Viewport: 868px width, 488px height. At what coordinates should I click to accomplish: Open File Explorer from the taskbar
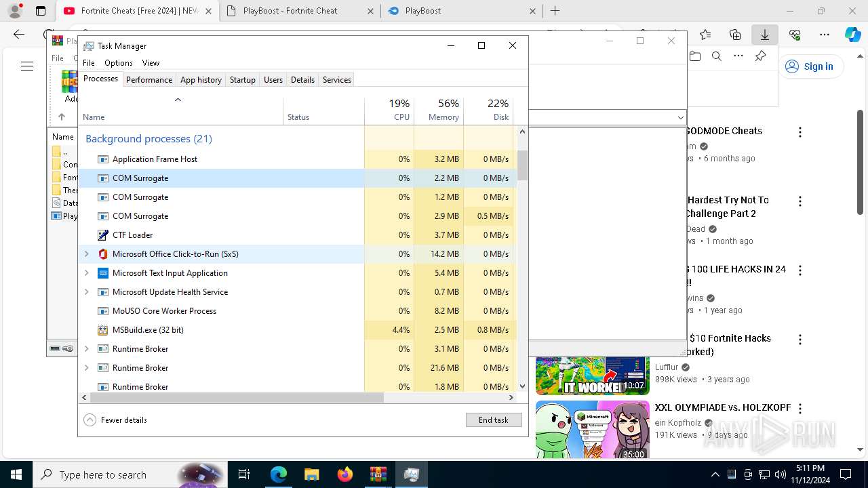coord(311,474)
